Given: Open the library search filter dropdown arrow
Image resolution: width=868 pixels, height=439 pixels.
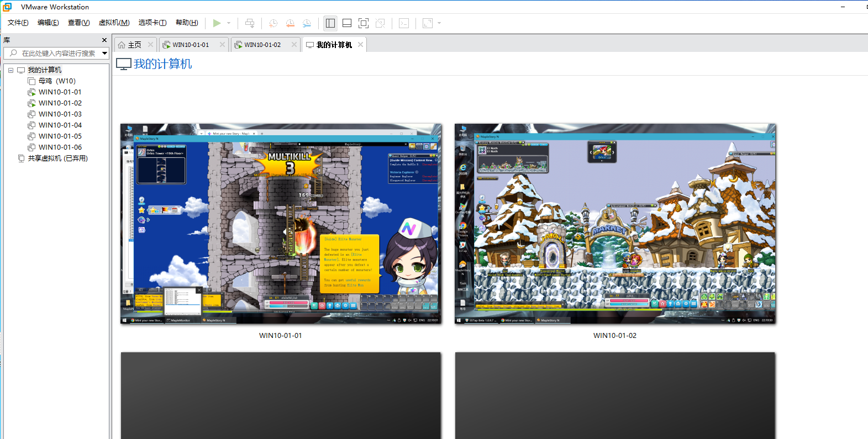Looking at the screenshot, I should [x=104, y=54].
